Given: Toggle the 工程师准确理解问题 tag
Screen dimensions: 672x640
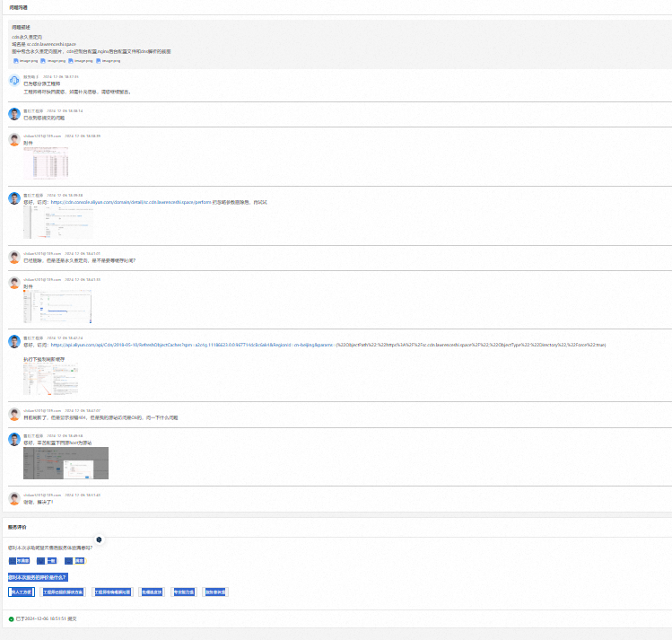Looking at the screenshot, I should 112,592.
